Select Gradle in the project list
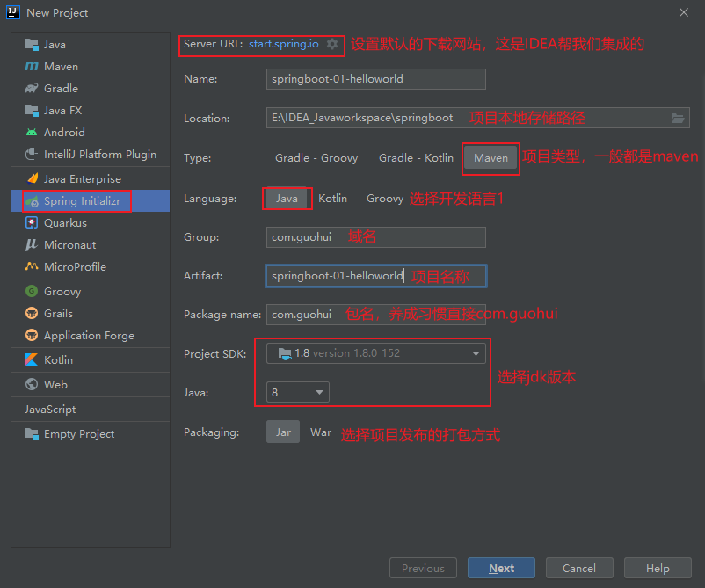Viewport: 705px width, 588px height. coord(91,89)
